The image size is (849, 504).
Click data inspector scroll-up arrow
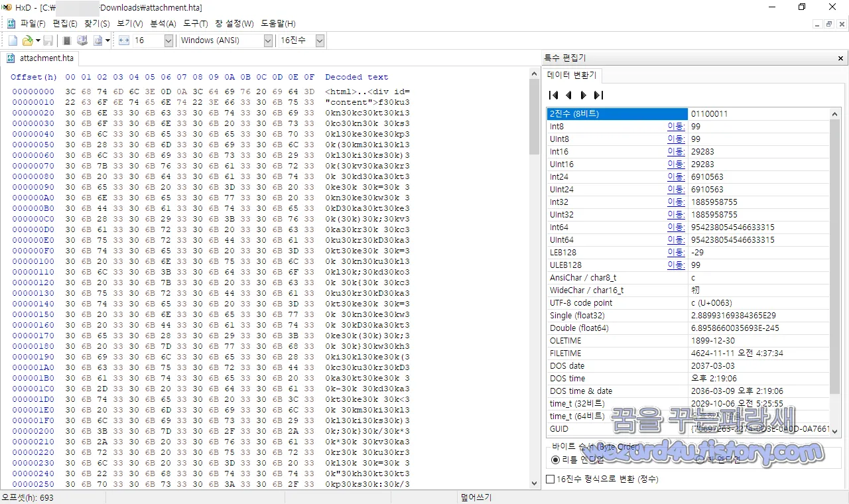(835, 113)
